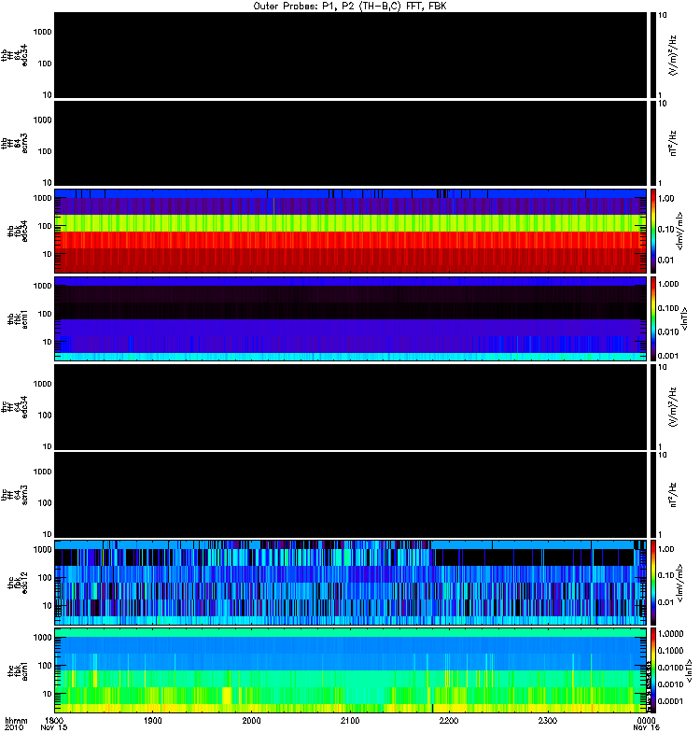
Task: Click the '<|mV/m|>' unit label of thc fbk edc12
Action: click(x=679, y=583)
